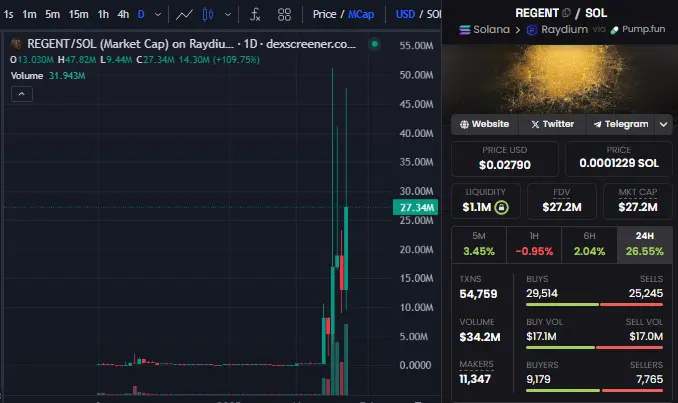678x403 pixels.
Task: Click the VOLUME $34.2M value
Action: click(x=480, y=337)
